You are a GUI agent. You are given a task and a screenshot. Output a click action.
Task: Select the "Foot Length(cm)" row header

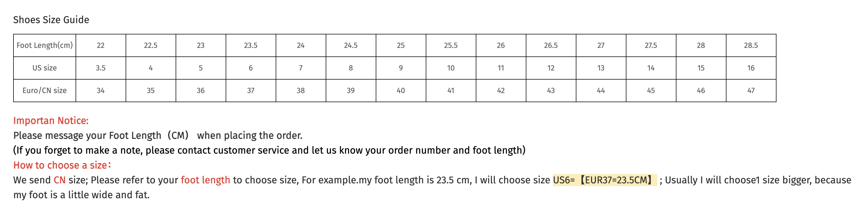point(45,45)
